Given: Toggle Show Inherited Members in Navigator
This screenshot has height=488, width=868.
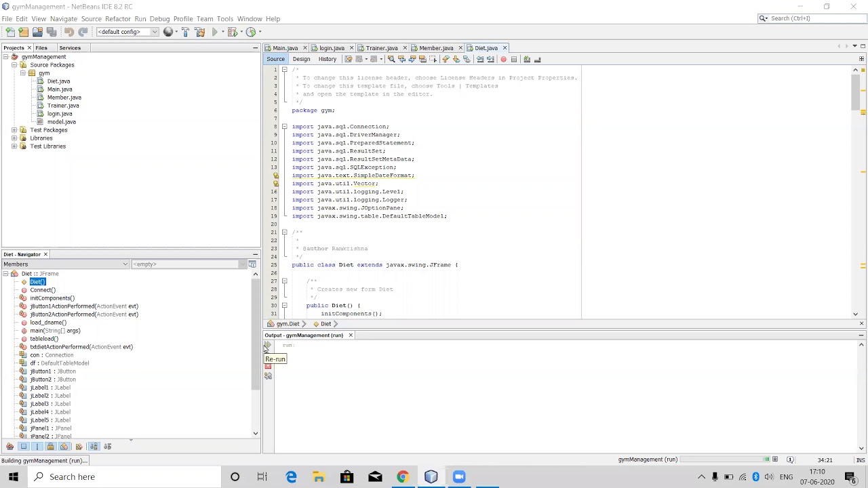Looking at the screenshot, I should coord(9,446).
